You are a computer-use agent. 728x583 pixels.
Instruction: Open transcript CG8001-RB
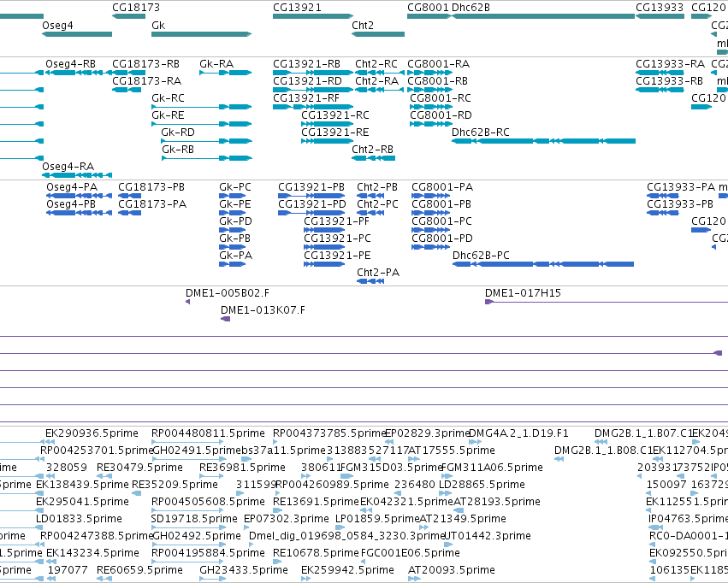click(437, 80)
